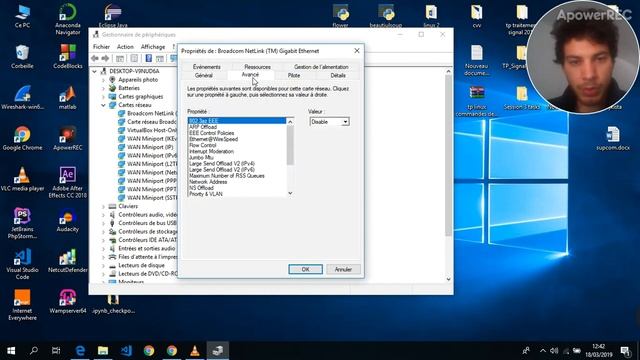Open File Explorer from the taskbar

103,351
